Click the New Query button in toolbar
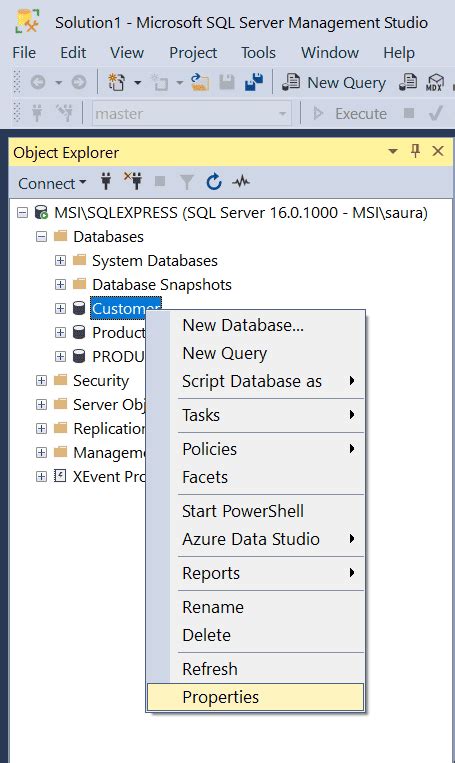This screenshot has height=763, width=455. [334, 83]
